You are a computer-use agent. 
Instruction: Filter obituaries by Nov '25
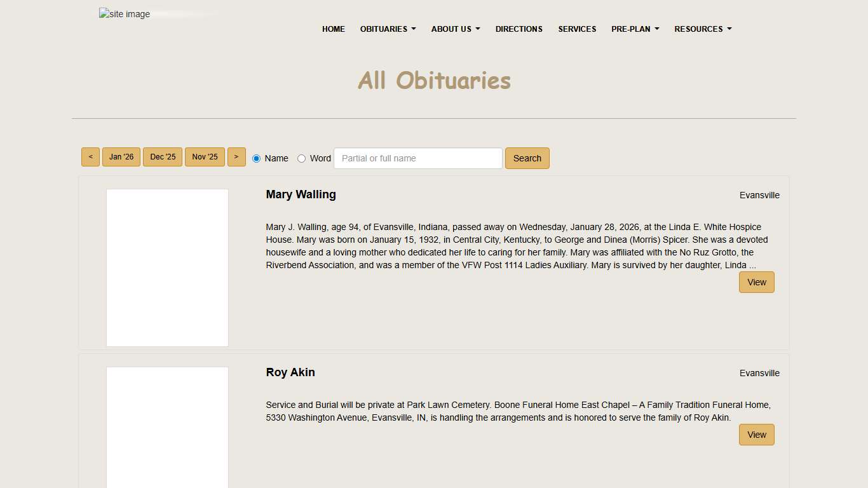click(x=205, y=156)
